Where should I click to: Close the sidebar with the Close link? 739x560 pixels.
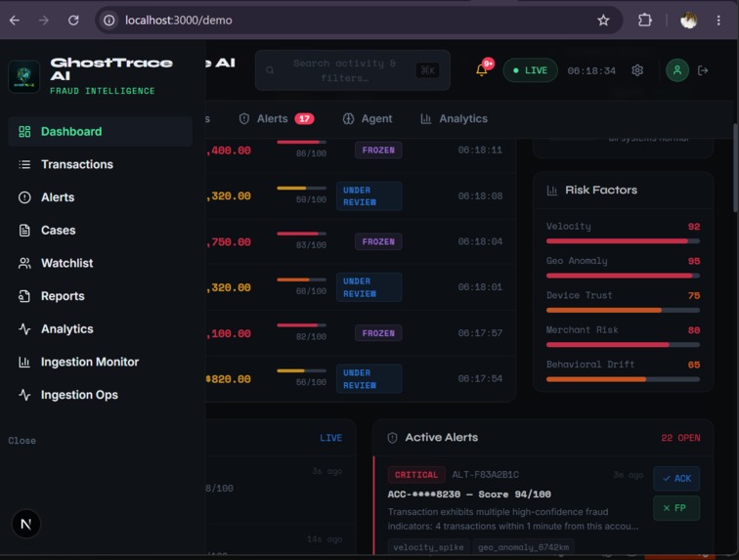pyautogui.click(x=22, y=441)
